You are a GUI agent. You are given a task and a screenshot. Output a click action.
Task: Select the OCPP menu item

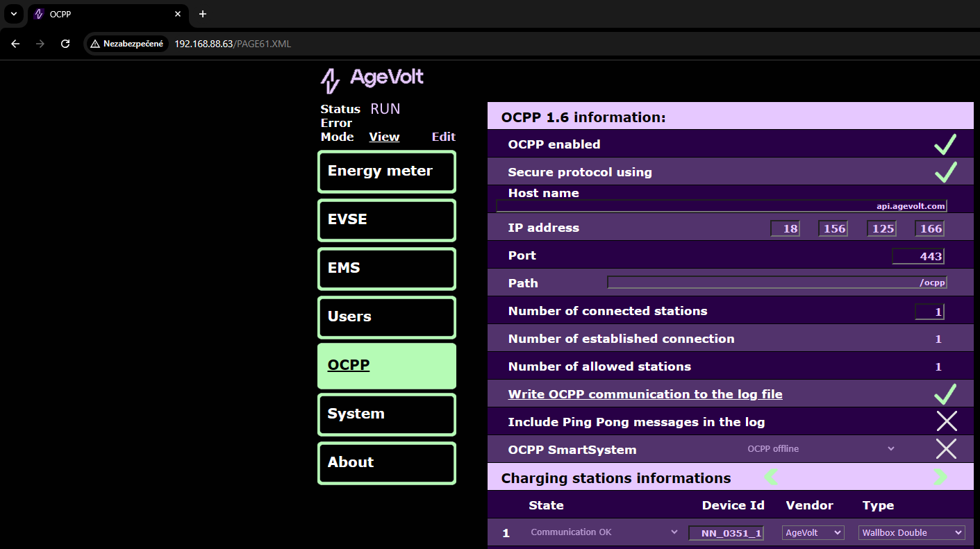tap(387, 366)
